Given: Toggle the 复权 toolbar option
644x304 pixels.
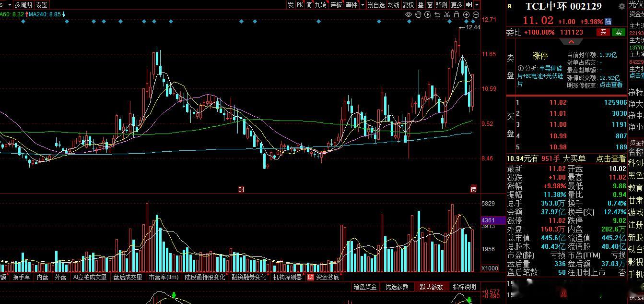Looking at the screenshot, I should [408, 5].
